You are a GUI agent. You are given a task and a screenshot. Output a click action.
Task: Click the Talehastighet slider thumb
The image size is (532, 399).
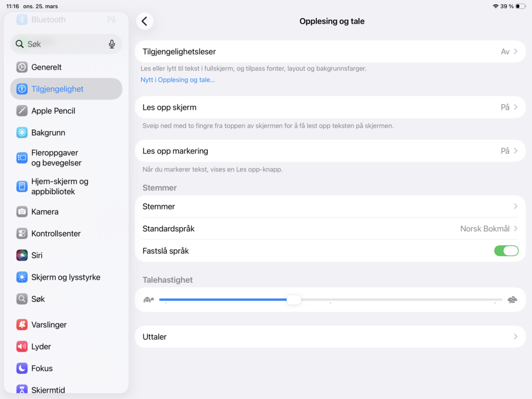(294, 300)
